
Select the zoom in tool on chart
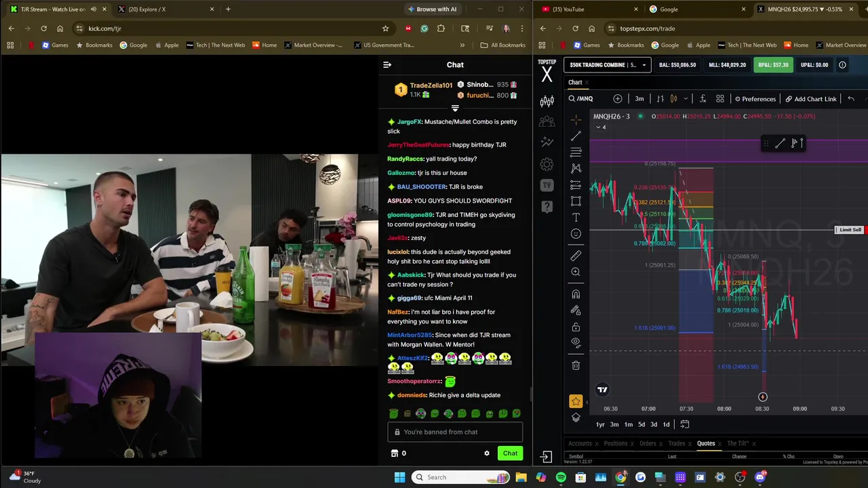point(576,272)
